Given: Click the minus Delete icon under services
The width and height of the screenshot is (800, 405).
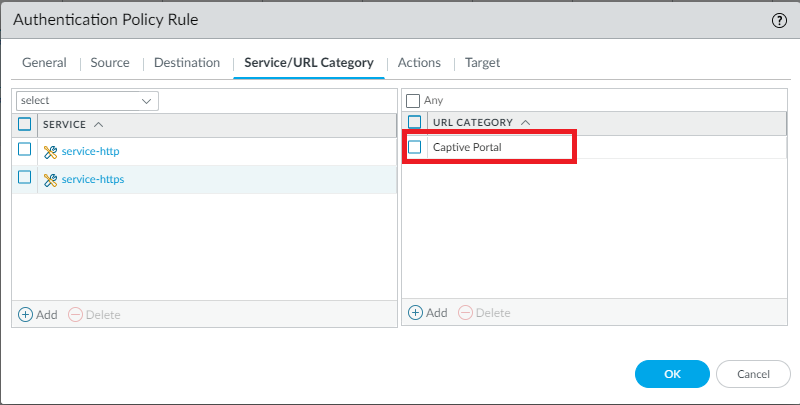Looking at the screenshot, I should pos(76,314).
